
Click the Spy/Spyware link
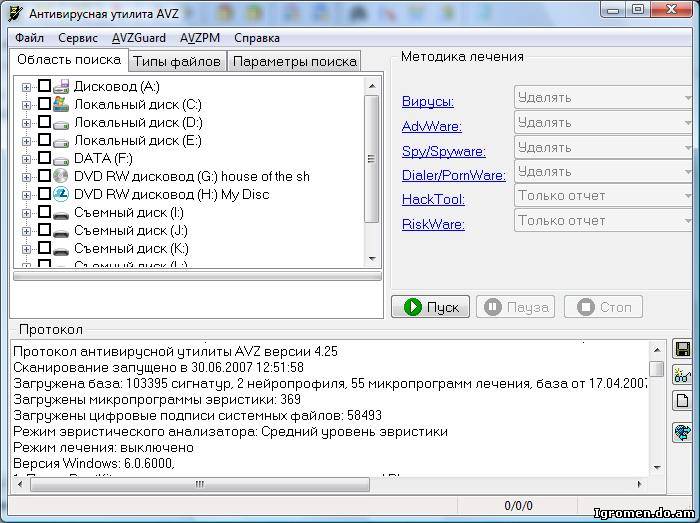point(443,151)
